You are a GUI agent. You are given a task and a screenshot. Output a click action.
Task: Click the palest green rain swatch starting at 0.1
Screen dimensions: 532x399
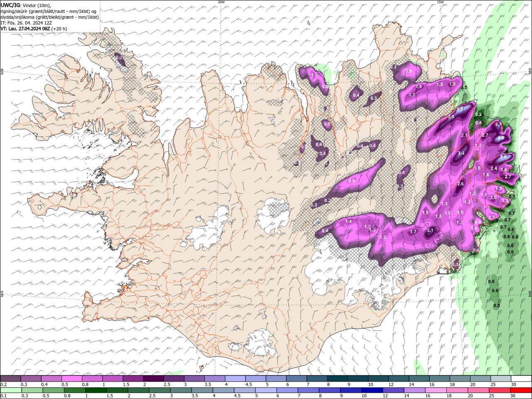pos(11,390)
